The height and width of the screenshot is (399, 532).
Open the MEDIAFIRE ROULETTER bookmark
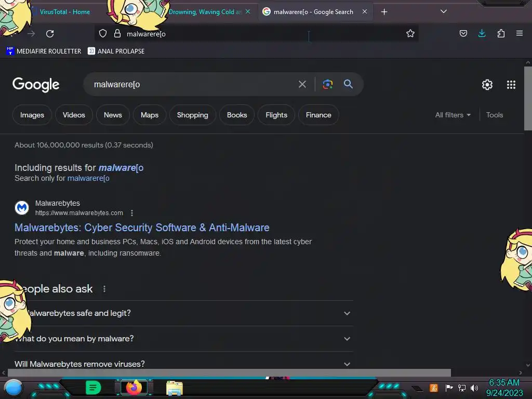[x=44, y=51]
